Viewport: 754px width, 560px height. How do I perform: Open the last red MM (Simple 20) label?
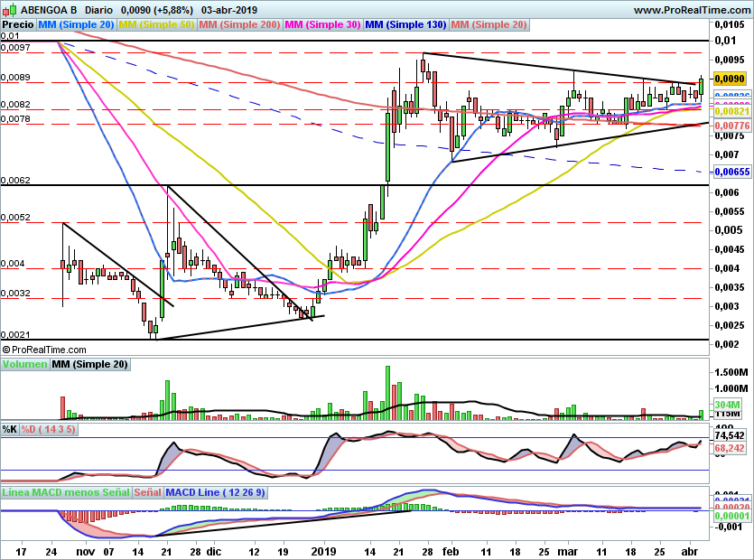tap(489, 24)
